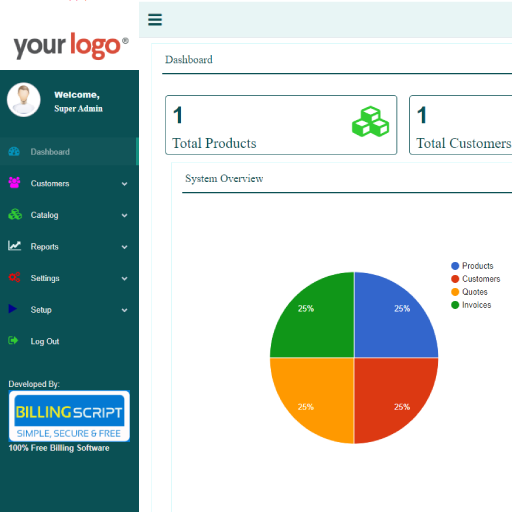Image resolution: width=512 pixels, height=512 pixels.
Task: Click the 'Quotes' legend label
Action: [x=475, y=292]
